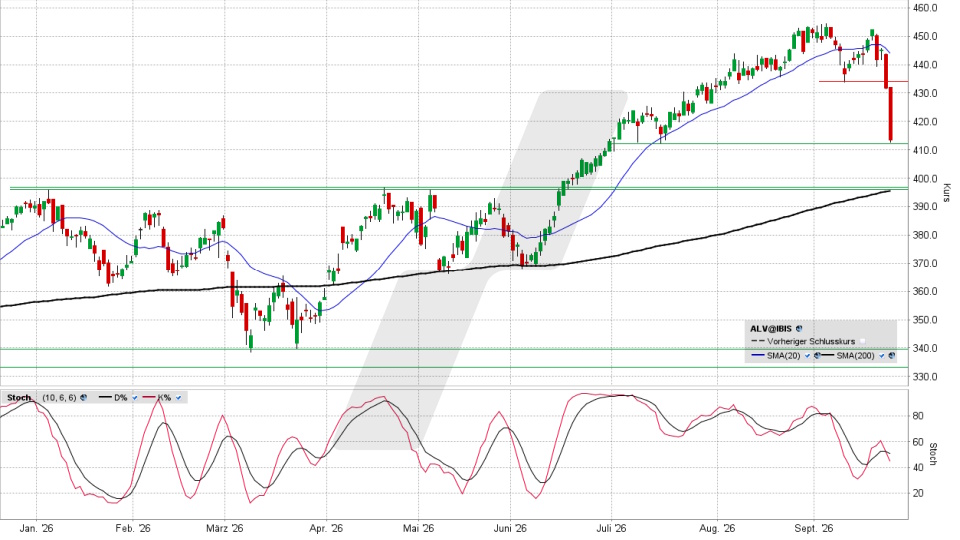Screen dimensions: 960x540
Task: Toggle SMA(20) visibility checkbox
Action: [808, 356]
